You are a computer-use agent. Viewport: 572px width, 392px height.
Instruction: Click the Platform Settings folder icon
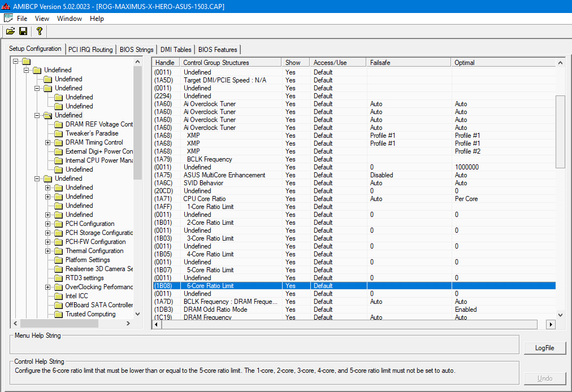(x=58, y=260)
